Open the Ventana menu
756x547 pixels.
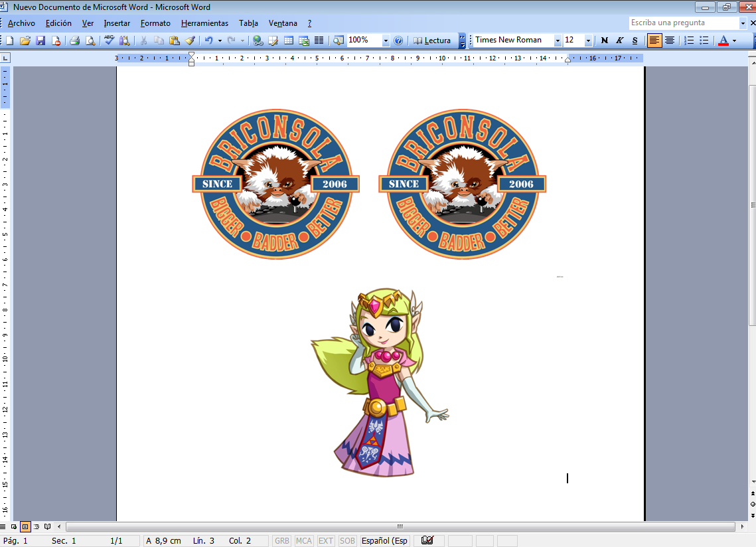(283, 23)
